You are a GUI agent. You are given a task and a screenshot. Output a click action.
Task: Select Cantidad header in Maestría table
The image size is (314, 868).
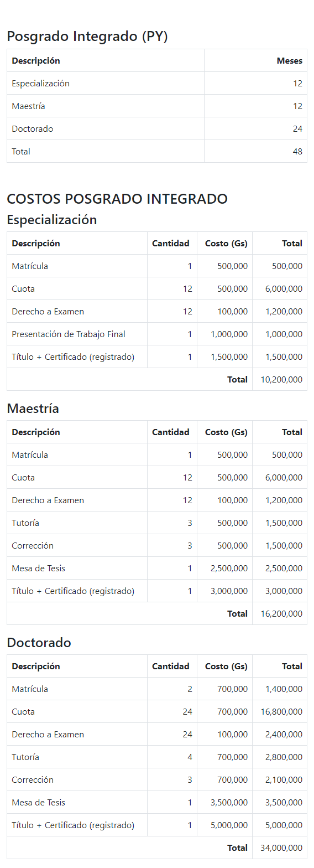point(172,432)
